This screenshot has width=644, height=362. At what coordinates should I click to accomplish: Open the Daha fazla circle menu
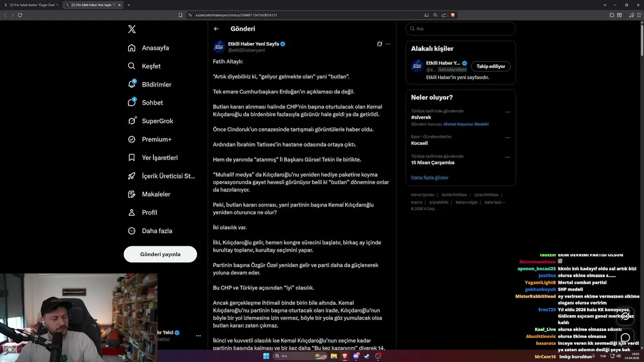coord(132,231)
